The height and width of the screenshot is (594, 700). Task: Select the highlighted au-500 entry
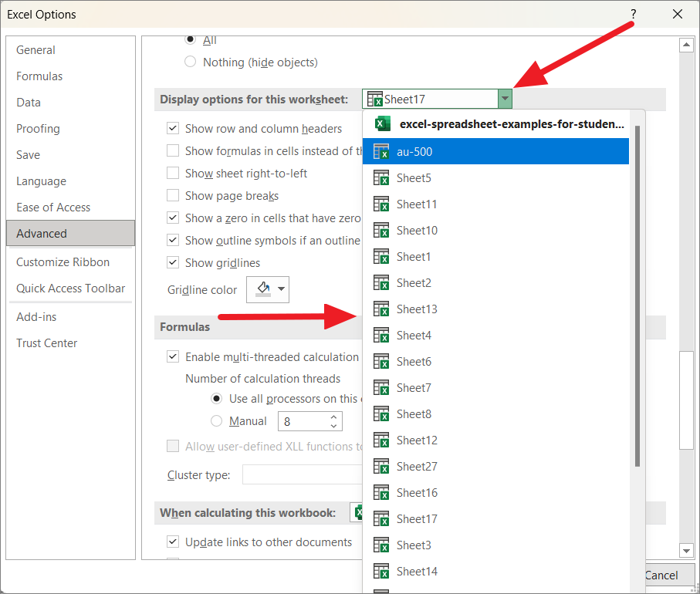(x=495, y=152)
